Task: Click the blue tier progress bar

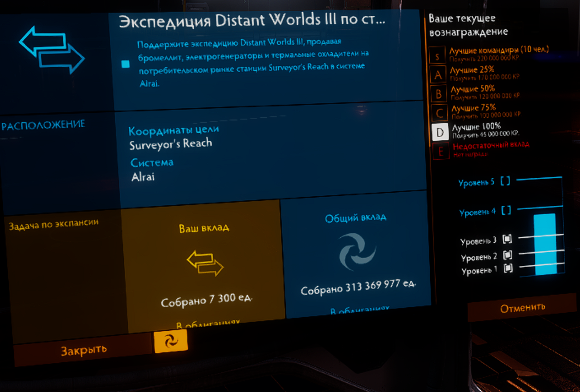Action: pos(545,244)
